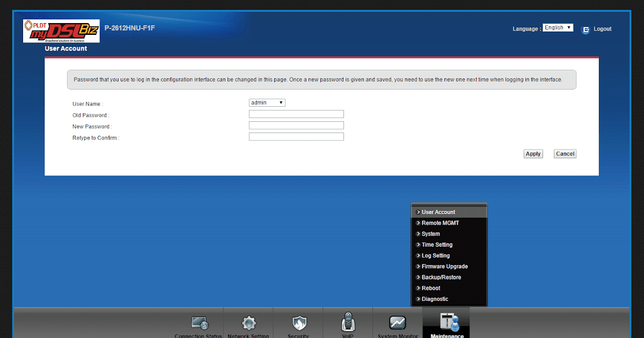Click the PLDT myDSL Biz logo
This screenshot has height=338, width=644.
(61, 31)
